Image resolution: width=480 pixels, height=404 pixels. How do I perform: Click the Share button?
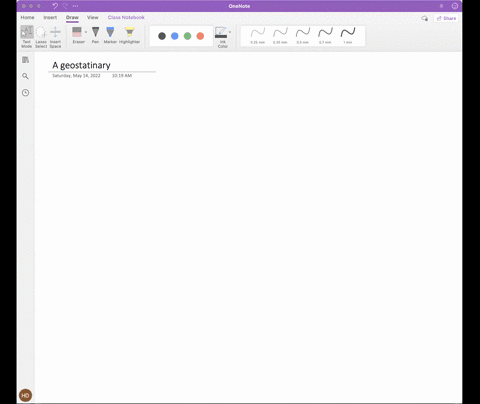pos(446,18)
